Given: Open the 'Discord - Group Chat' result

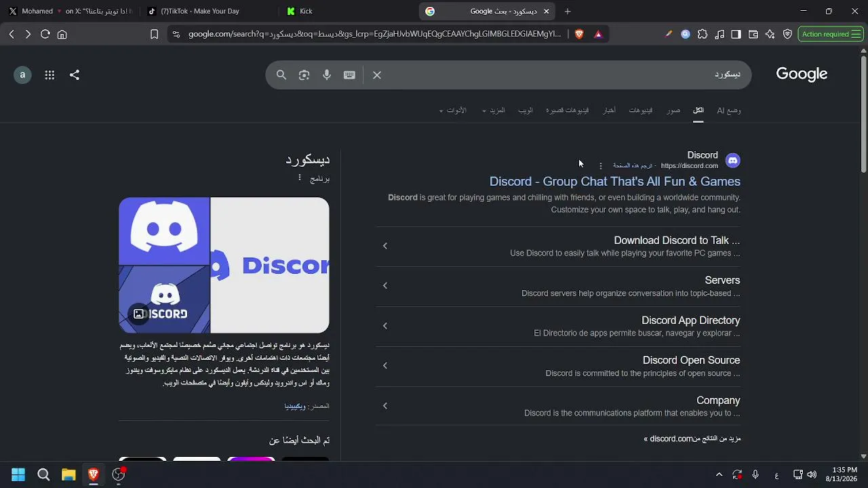Looking at the screenshot, I should pos(615,182).
